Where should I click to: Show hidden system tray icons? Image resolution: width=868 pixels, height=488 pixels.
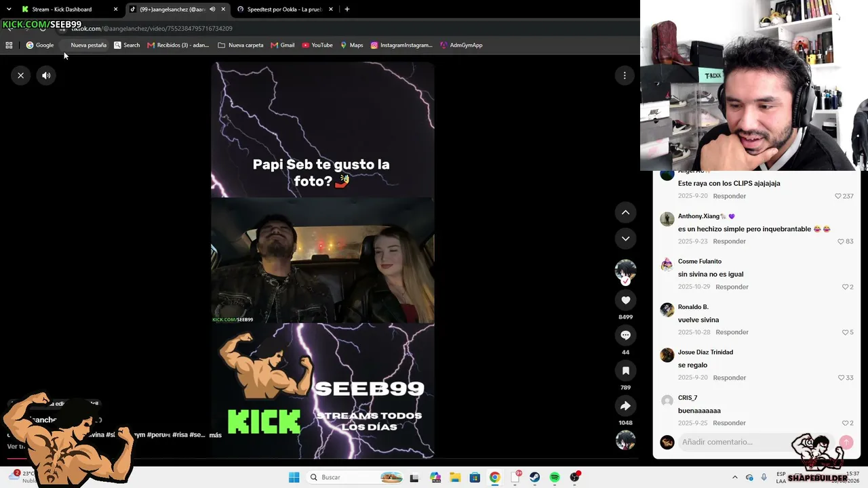(735, 477)
